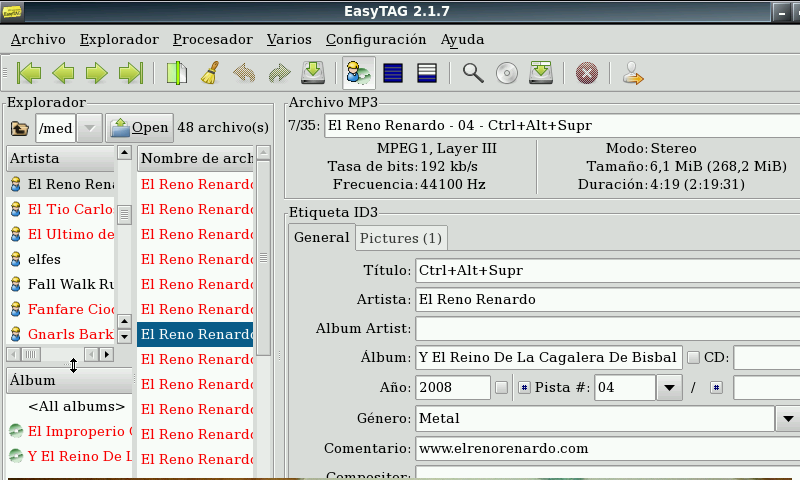Viewport: 800px width, 480px height.
Task: Write playlist icon in toolbar
Action: pos(541,73)
